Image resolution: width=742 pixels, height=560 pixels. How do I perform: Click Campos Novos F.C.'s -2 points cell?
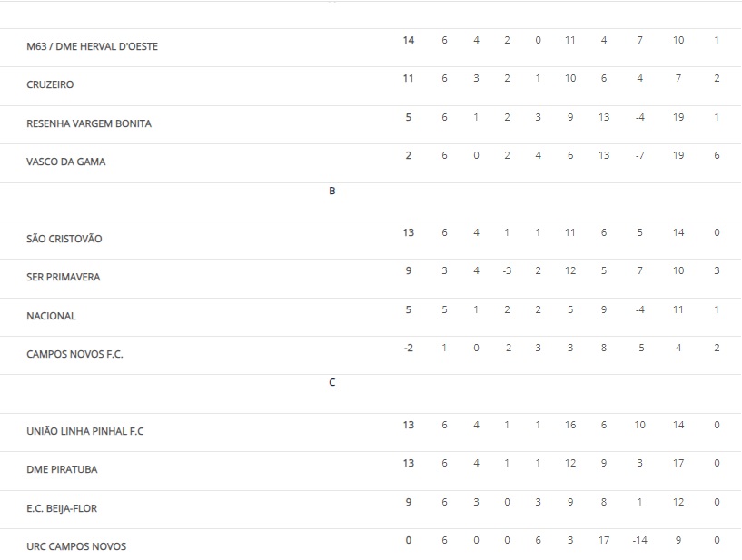pyautogui.click(x=409, y=349)
